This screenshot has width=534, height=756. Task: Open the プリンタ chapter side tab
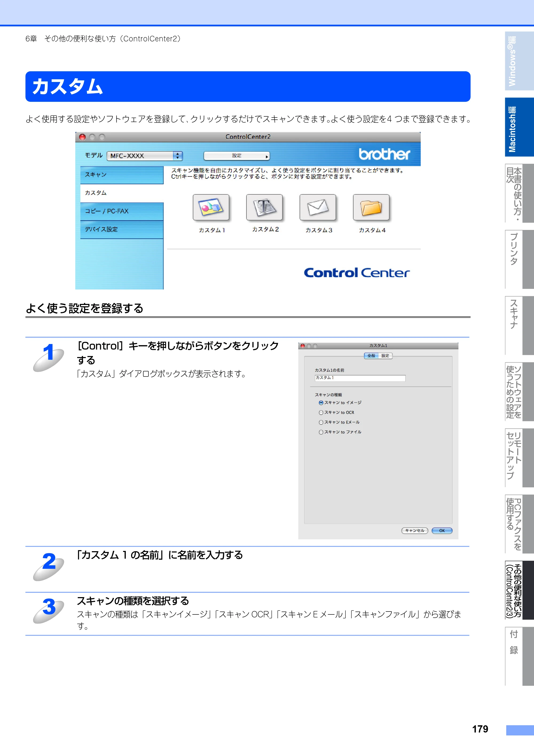520,260
